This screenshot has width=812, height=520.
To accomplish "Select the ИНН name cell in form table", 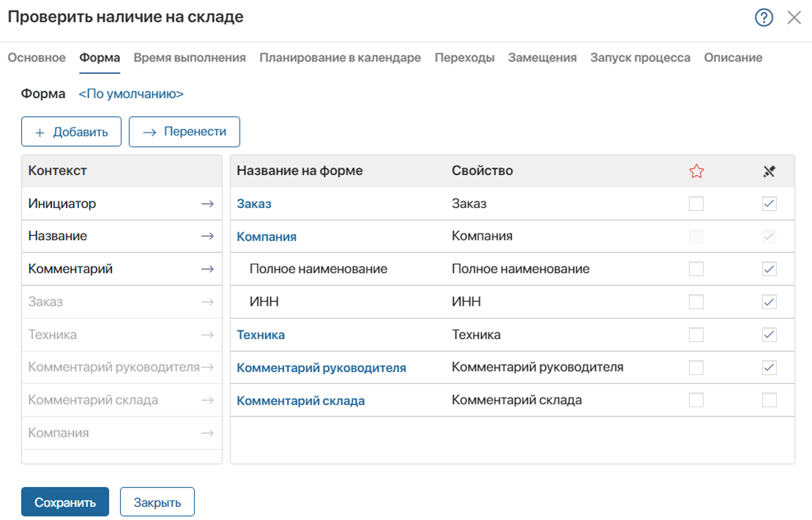I will (264, 302).
